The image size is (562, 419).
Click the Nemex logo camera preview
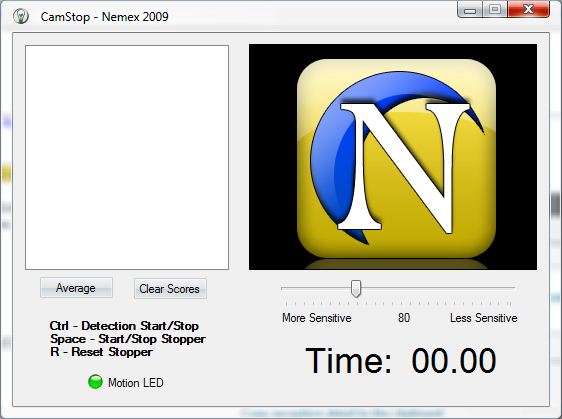point(393,157)
